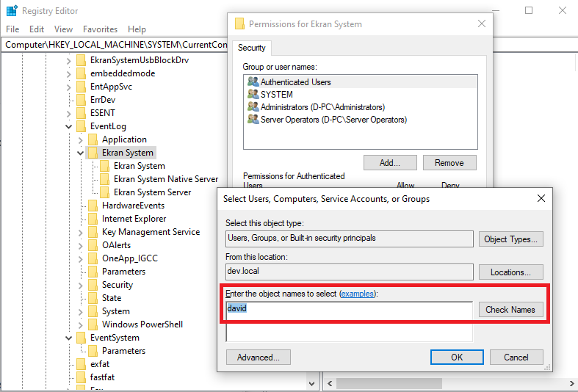Select the SYSTEM group icon in list

click(253, 95)
